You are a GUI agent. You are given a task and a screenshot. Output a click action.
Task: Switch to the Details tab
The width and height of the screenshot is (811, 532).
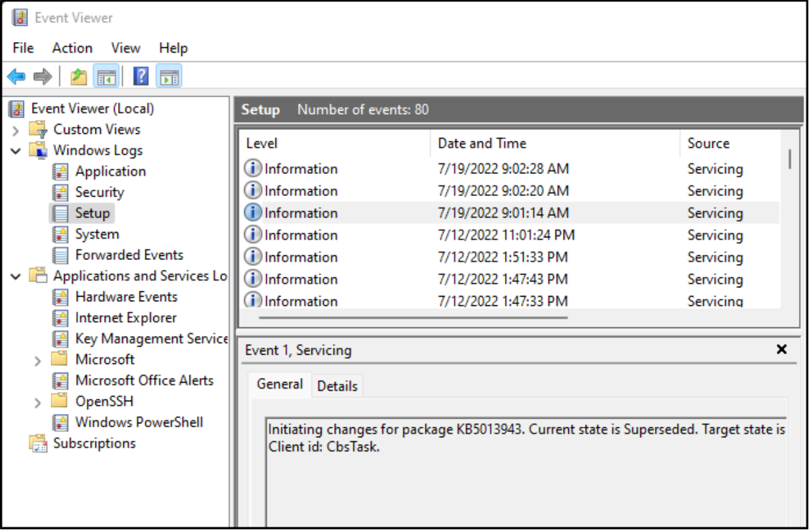[x=337, y=386]
